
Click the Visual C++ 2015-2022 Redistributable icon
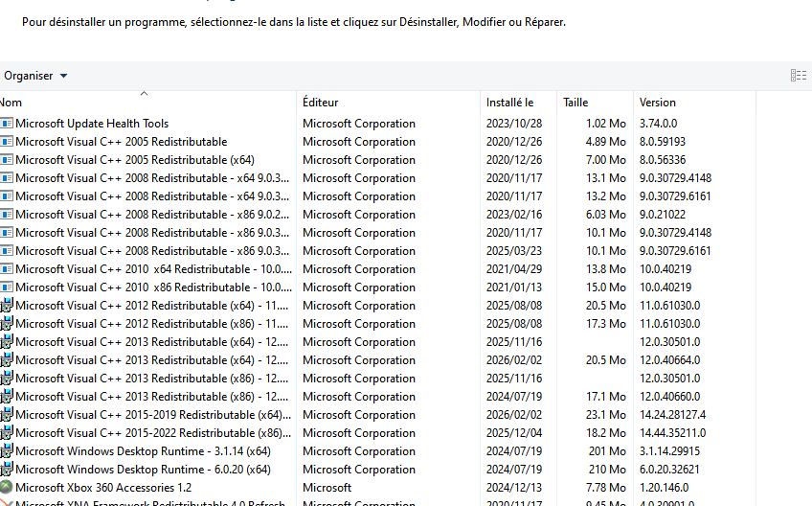[x=7, y=433]
